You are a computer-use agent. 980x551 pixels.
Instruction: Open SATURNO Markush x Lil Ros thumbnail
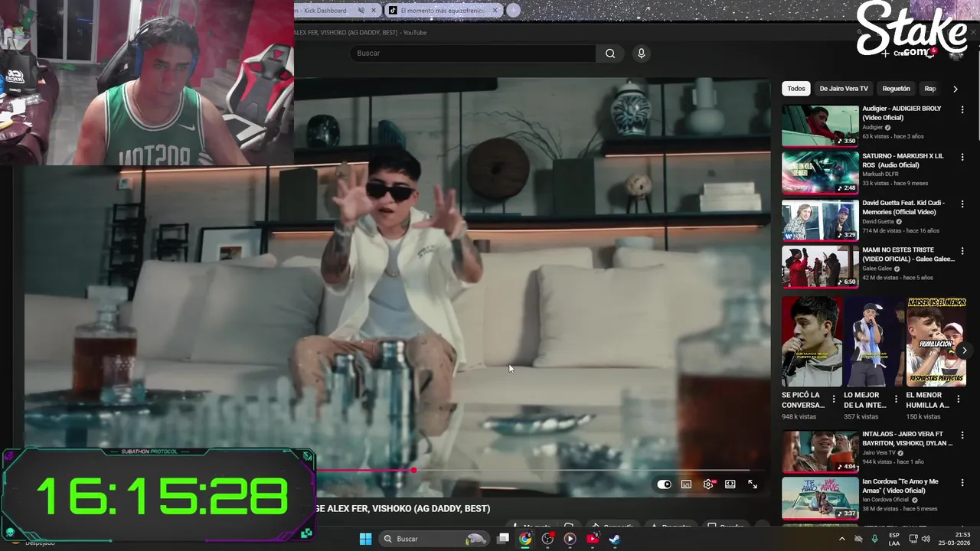(820, 173)
